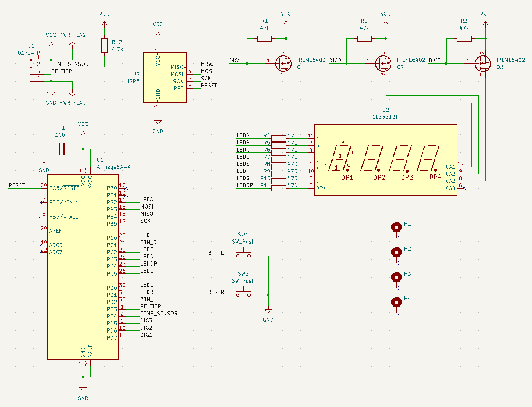
Task: Click the SW1 push button symbol
Action: [x=243, y=254]
